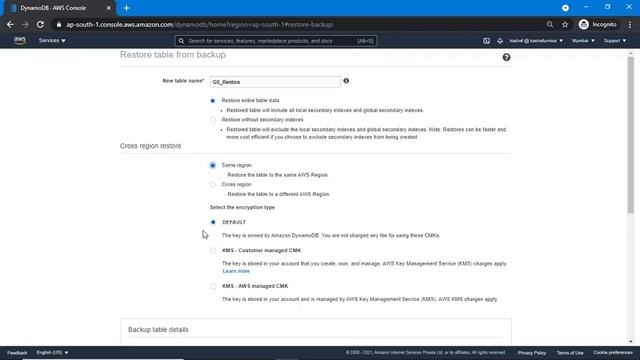Click the Restore table from backup heading
Image resolution: width=640 pixels, height=360 pixels.
coord(173,55)
